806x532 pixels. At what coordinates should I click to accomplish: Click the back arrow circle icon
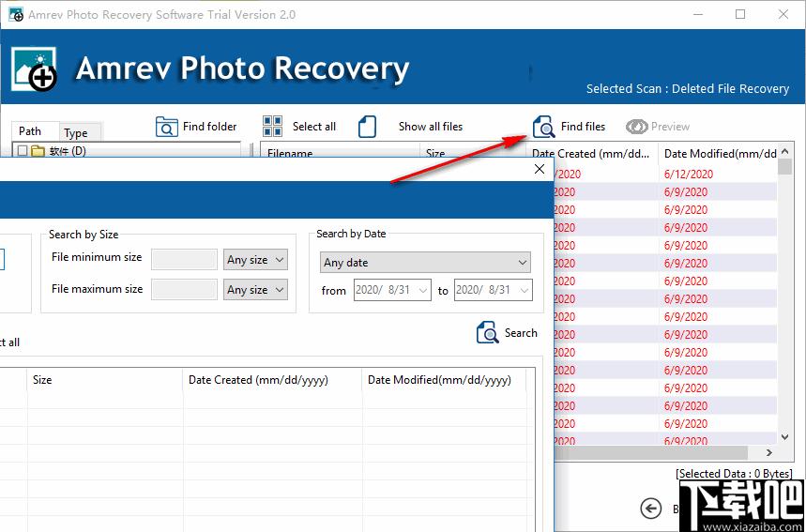[x=651, y=509]
